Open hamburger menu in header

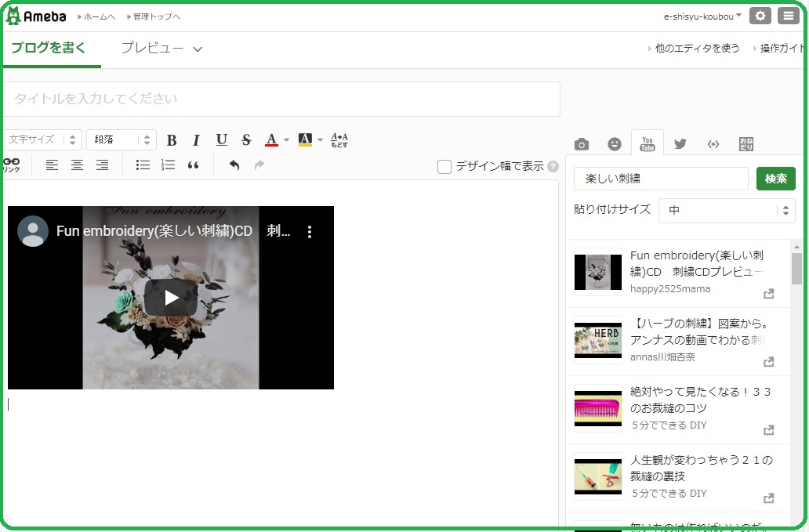pos(789,16)
